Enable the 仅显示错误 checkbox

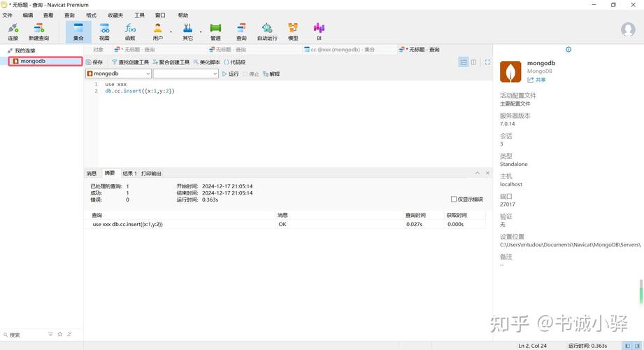pyautogui.click(x=454, y=199)
